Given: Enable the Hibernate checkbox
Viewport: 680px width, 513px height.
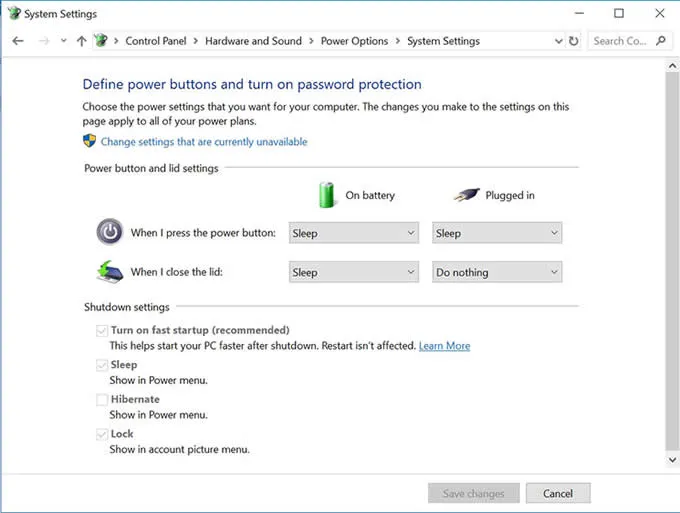Looking at the screenshot, I should click(101, 399).
